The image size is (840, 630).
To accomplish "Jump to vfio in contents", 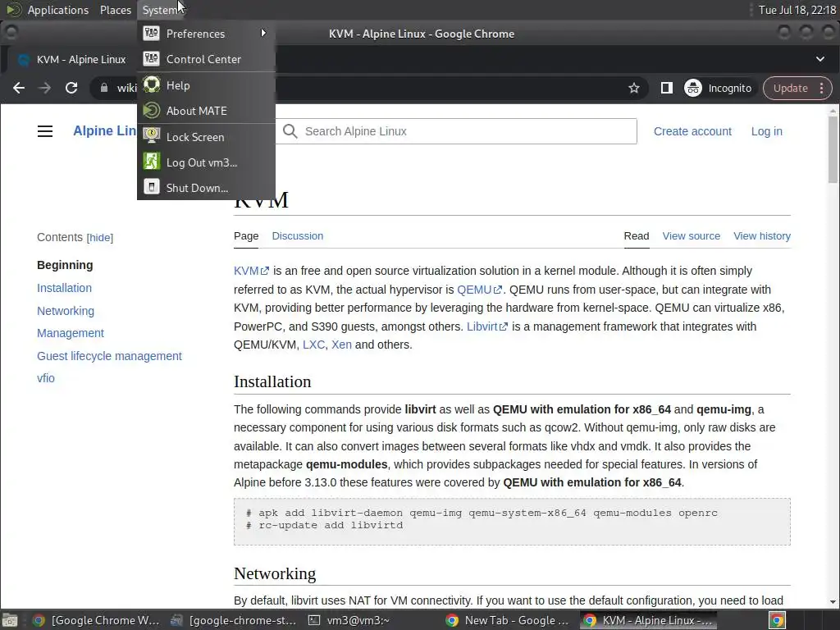I will [x=46, y=378].
